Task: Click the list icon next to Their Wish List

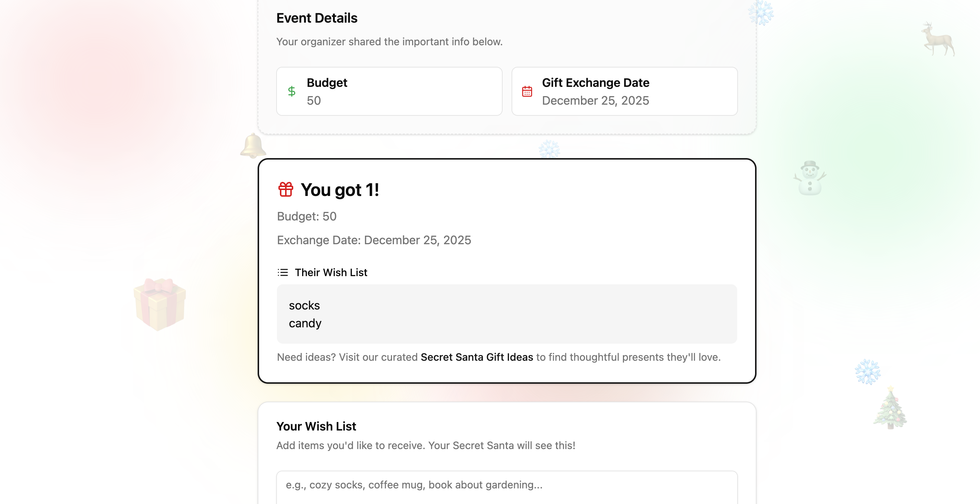Action: (x=282, y=272)
